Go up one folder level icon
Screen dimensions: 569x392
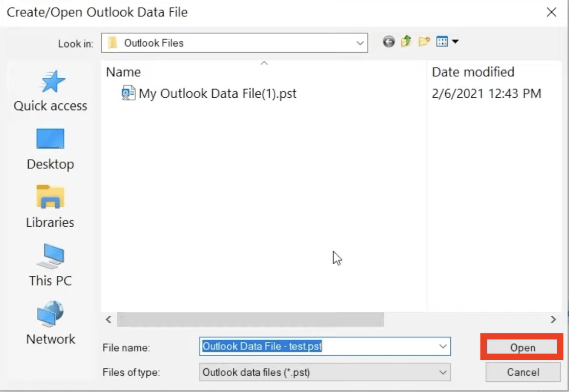point(406,41)
